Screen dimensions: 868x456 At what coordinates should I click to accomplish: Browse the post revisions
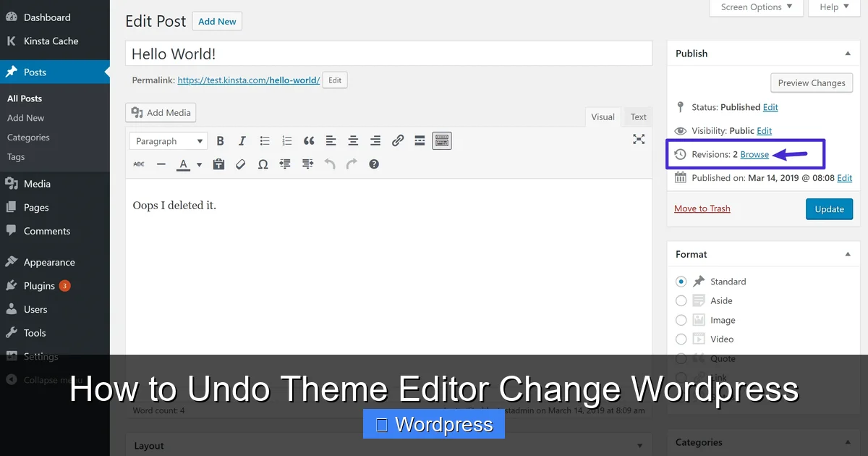(754, 155)
